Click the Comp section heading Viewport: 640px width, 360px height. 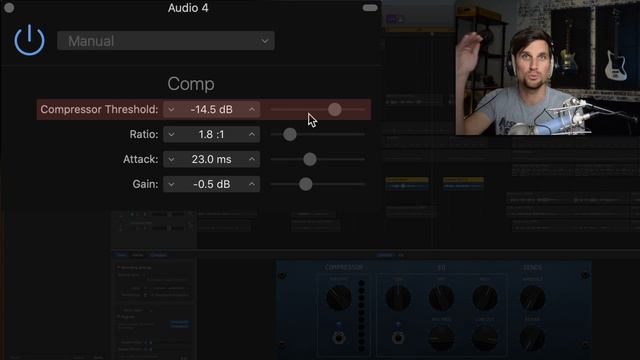191,84
